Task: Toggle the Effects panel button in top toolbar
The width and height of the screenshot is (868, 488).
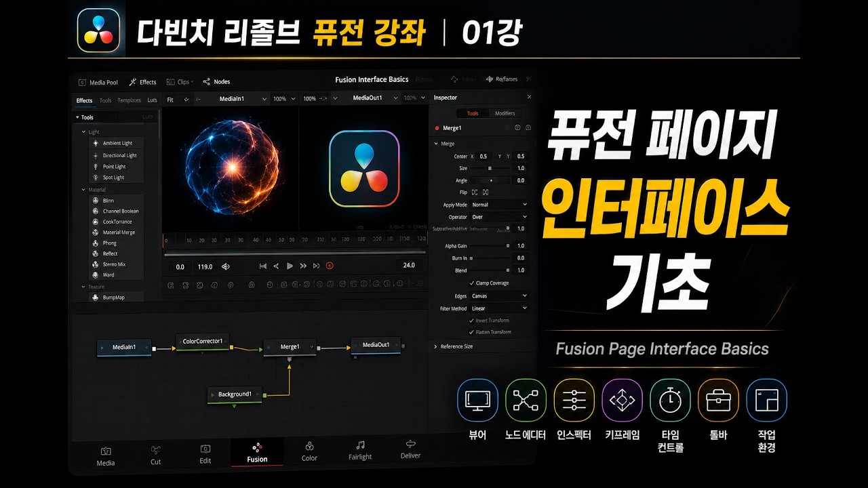Action: [x=142, y=82]
